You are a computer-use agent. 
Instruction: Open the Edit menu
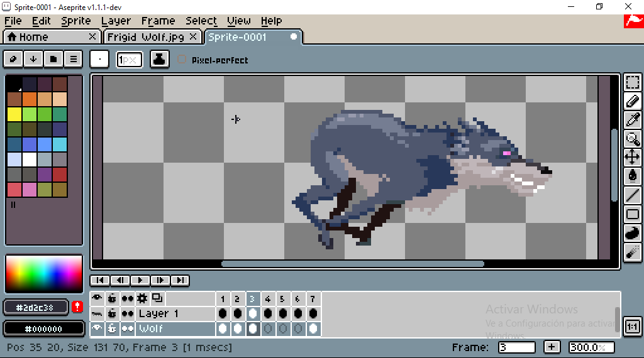point(41,21)
